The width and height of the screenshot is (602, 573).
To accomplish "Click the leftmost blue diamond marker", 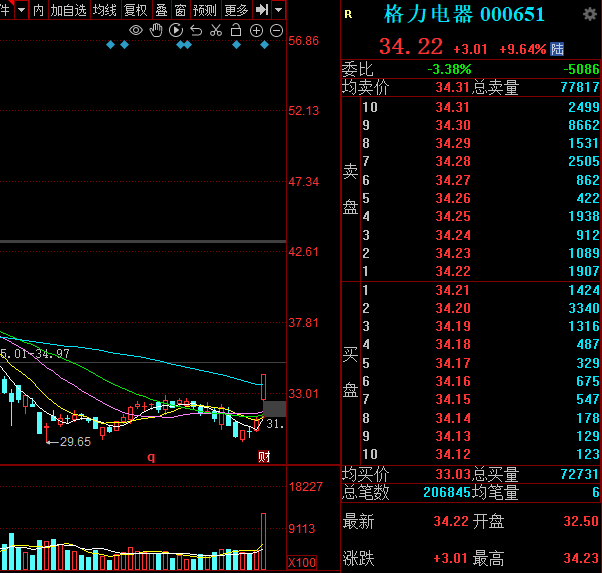I will click(111, 45).
